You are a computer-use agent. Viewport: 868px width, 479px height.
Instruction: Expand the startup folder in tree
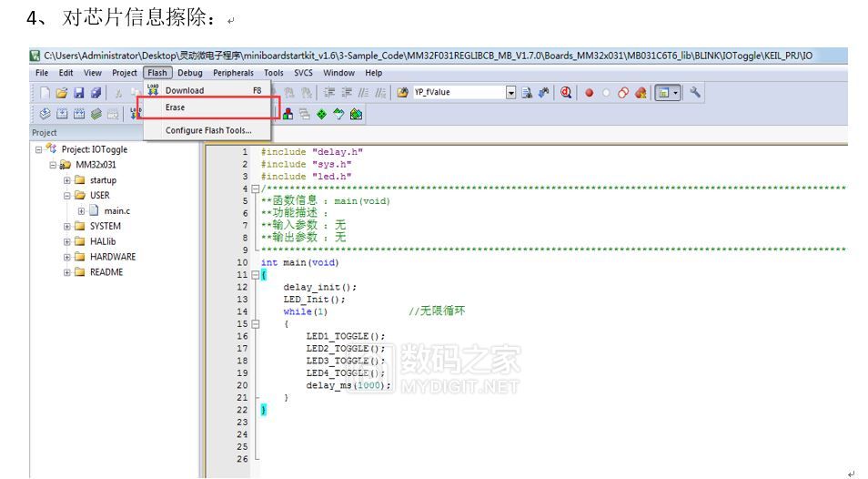[x=67, y=180]
